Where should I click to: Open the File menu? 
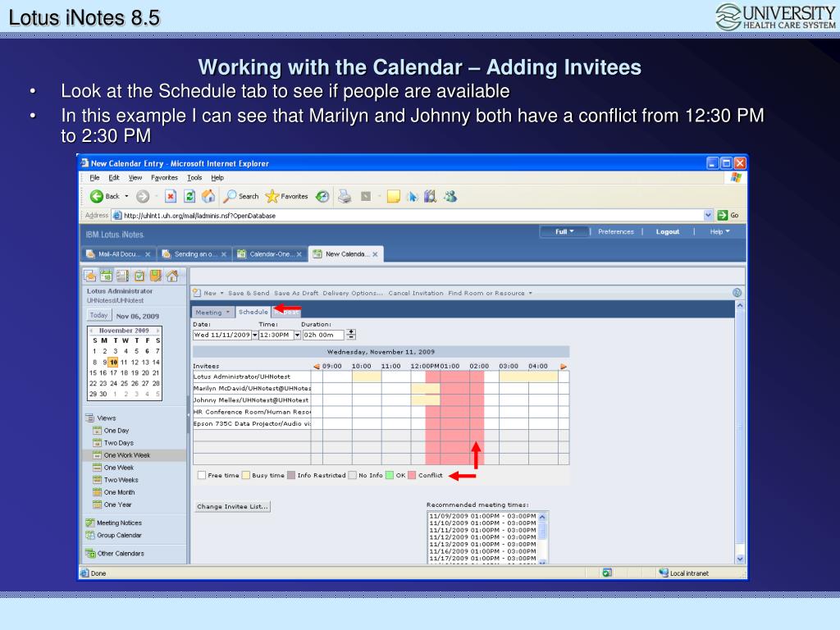pos(95,178)
